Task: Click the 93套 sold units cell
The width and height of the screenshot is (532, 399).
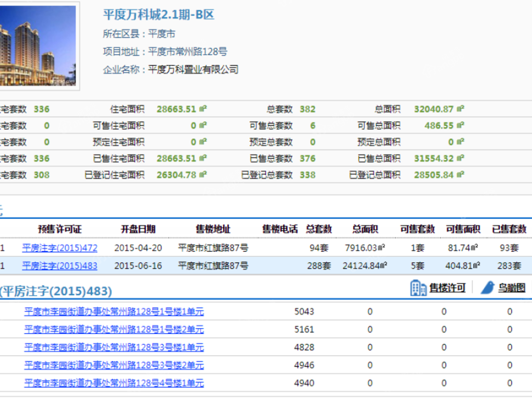Action: coord(509,248)
